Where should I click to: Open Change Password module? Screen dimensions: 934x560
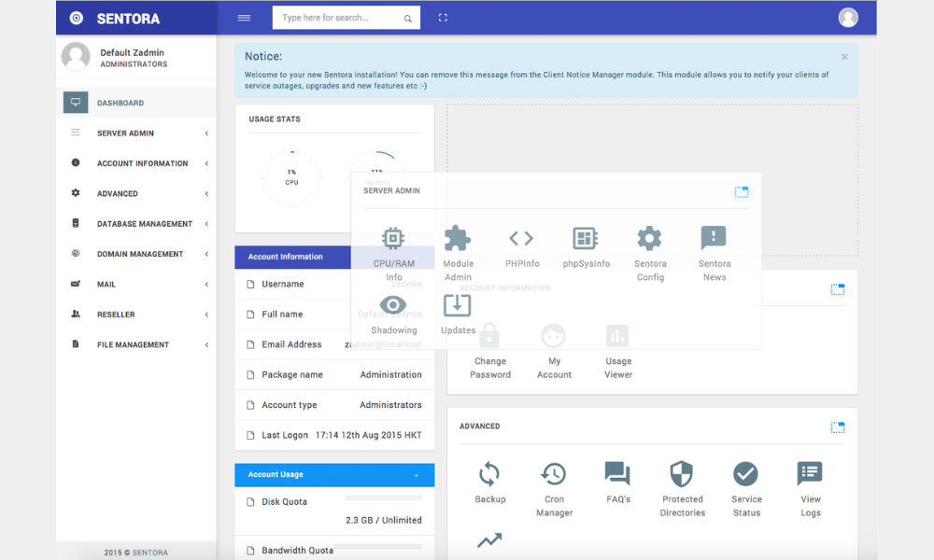(x=490, y=352)
